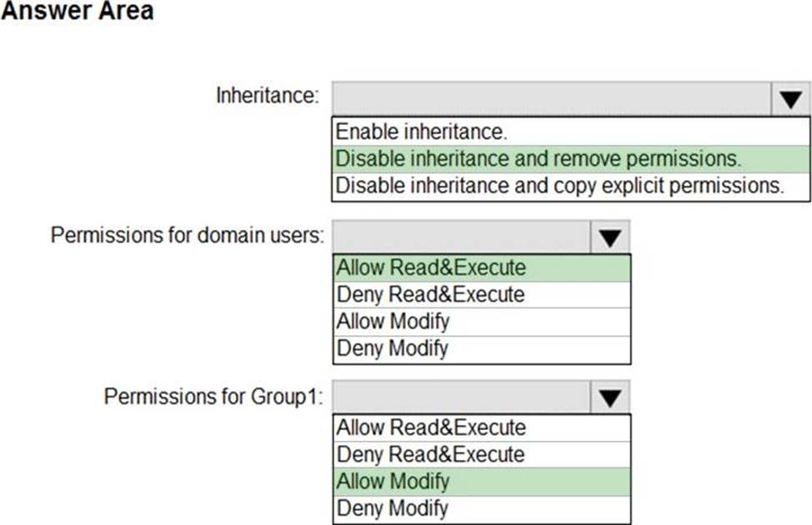Image resolution: width=812 pixels, height=525 pixels.
Task: Click the 'Inheritance:' label
Action: click(x=268, y=95)
